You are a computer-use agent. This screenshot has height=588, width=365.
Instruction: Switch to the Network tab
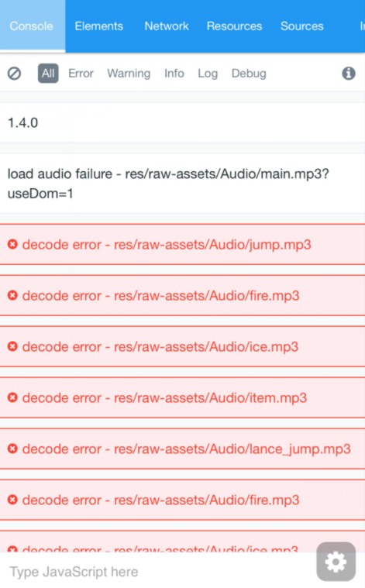click(167, 26)
